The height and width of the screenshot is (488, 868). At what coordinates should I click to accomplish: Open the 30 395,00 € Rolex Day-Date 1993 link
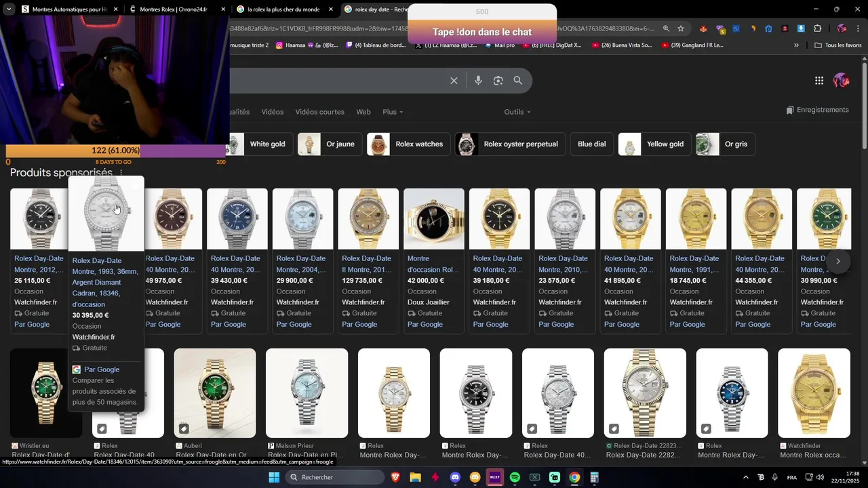click(105, 282)
